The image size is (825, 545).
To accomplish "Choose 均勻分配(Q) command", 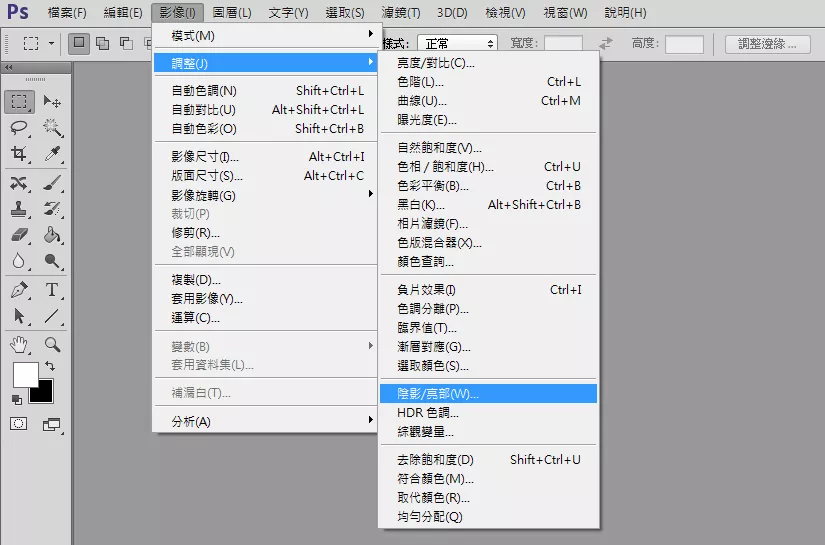I will (488, 517).
